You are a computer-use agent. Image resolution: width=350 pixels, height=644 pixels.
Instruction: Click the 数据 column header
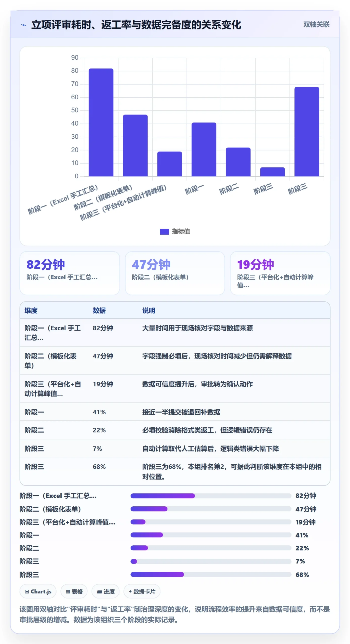(x=99, y=310)
